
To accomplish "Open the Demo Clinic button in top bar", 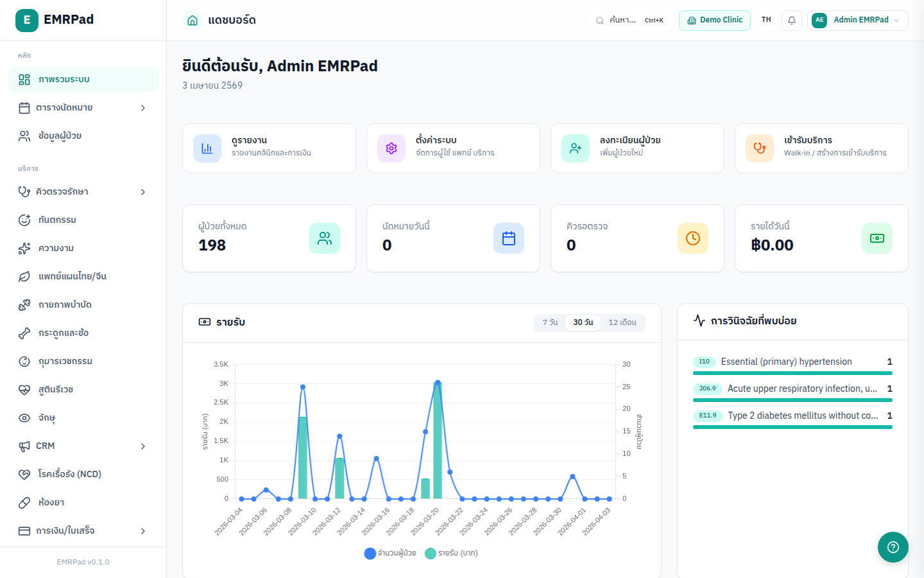I will click(714, 20).
